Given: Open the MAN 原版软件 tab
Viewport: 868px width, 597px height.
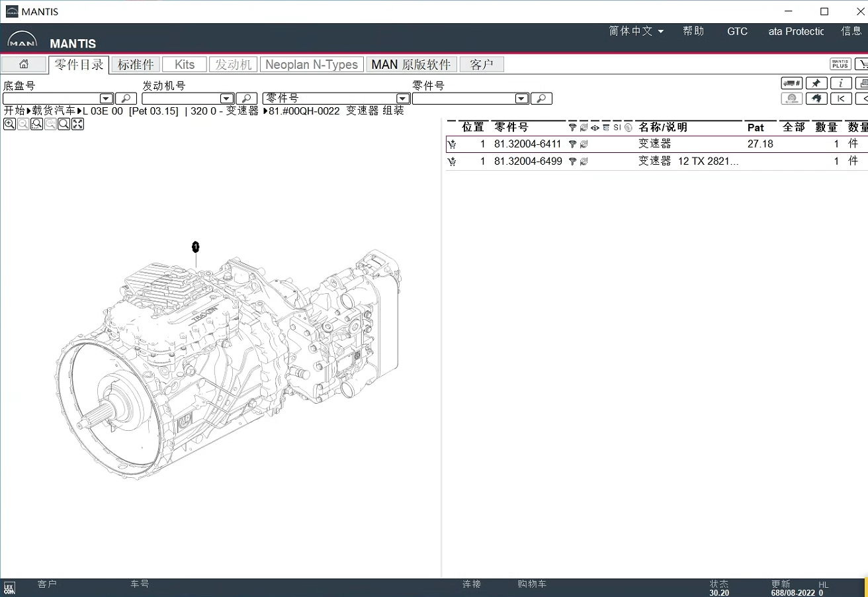Looking at the screenshot, I should (412, 64).
